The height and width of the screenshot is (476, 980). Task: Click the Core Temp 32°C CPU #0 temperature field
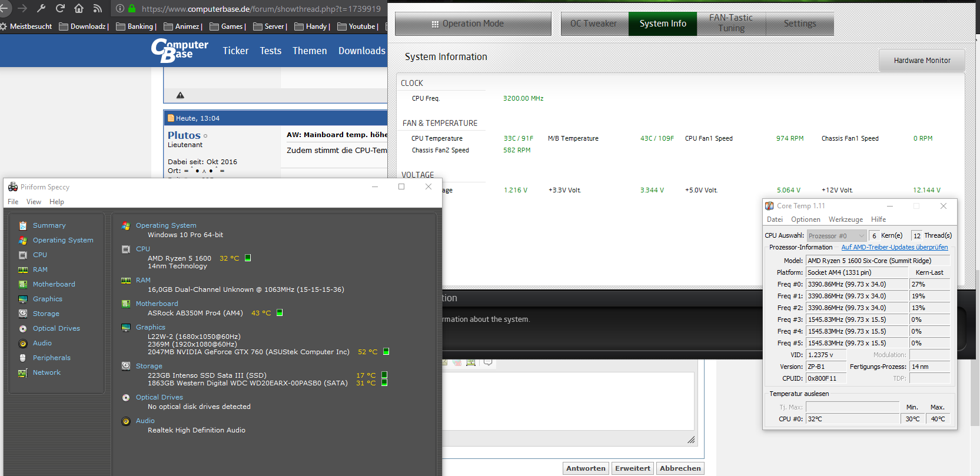pyautogui.click(x=852, y=419)
